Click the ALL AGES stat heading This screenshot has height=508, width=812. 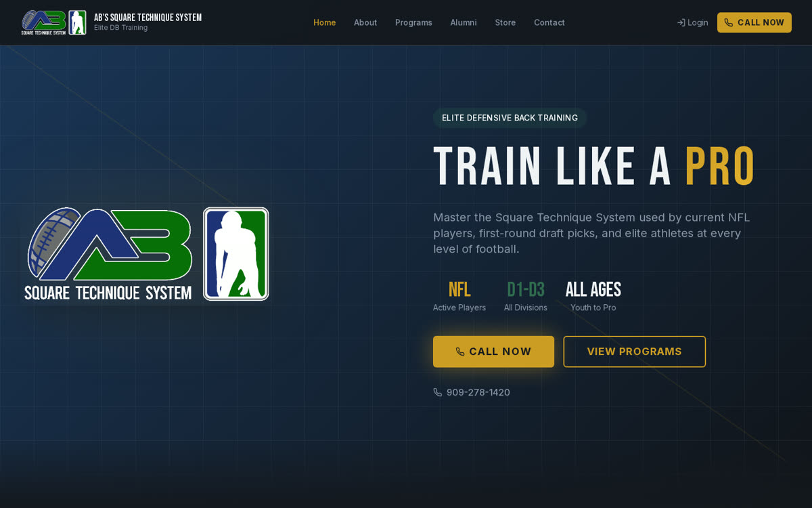pos(593,290)
